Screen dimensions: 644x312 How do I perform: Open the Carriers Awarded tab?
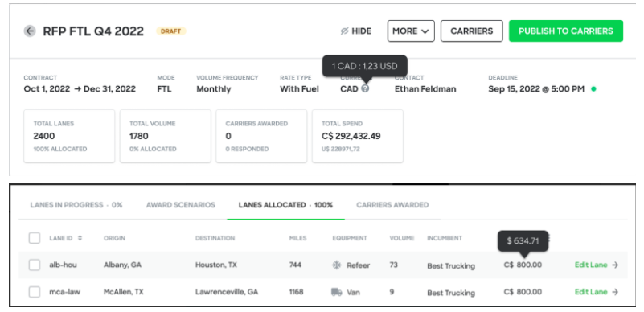coord(392,205)
